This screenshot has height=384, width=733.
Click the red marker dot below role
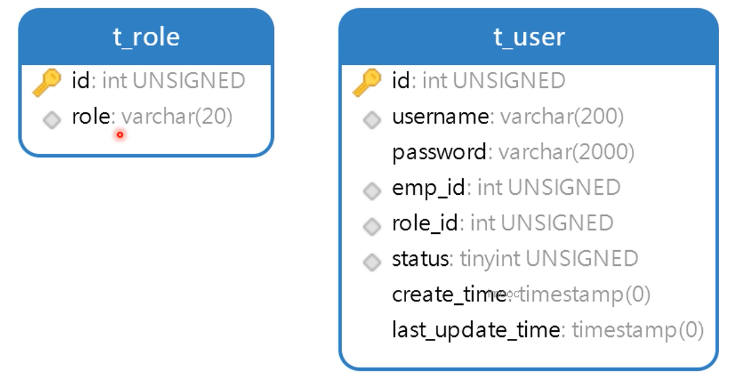coord(120,135)
